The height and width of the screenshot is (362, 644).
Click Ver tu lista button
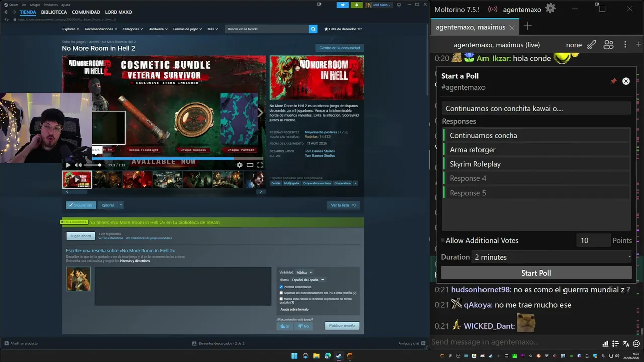point(344,205)
